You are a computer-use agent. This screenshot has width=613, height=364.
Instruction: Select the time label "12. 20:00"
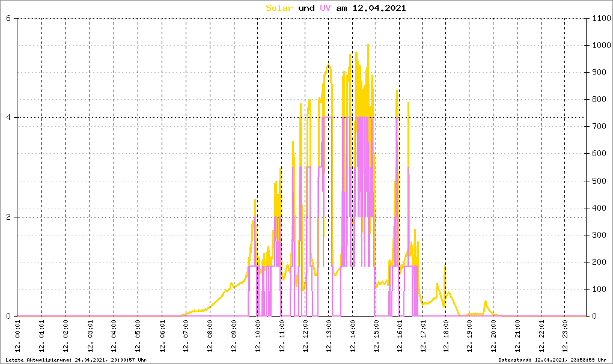pos(493,336)
